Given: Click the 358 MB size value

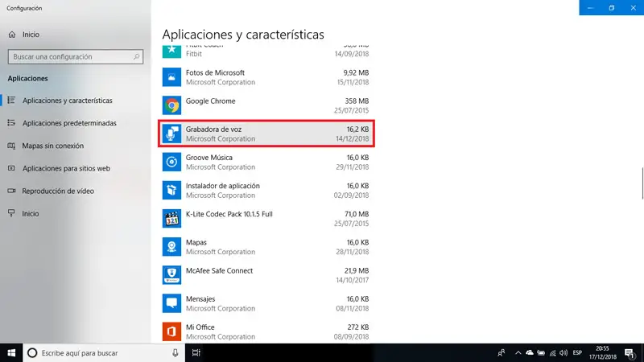Looking at the screenshot, I should 357,101.
